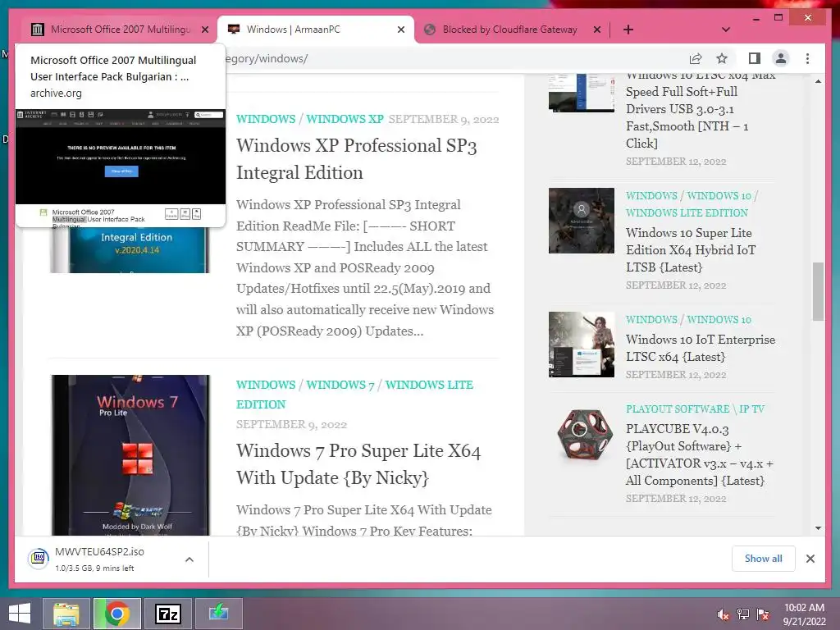840x630 pixels.
Task: Click the page scrollbar down arrow
Action: pyautogui.click(x=818, y=528)
